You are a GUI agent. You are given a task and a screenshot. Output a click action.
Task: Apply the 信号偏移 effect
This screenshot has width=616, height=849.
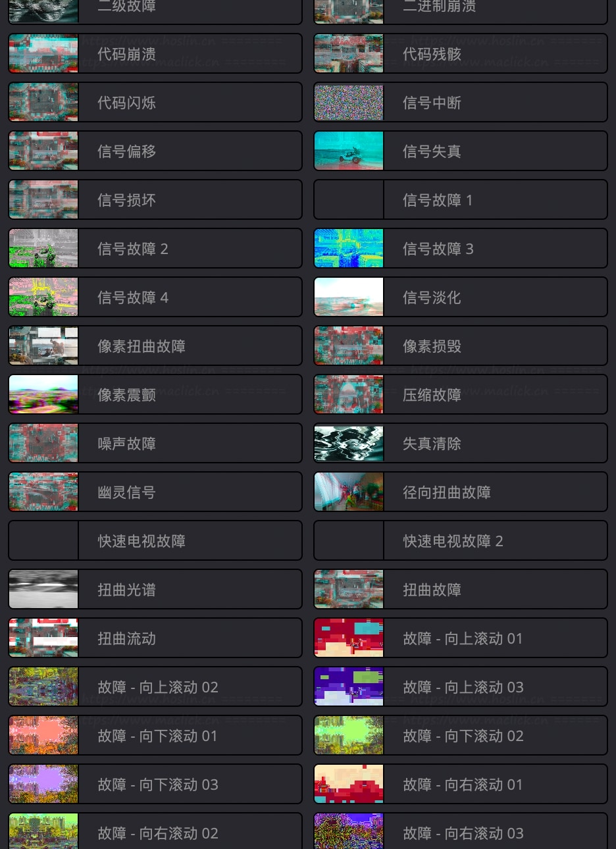pyautogui.click(x=155, y=151)
